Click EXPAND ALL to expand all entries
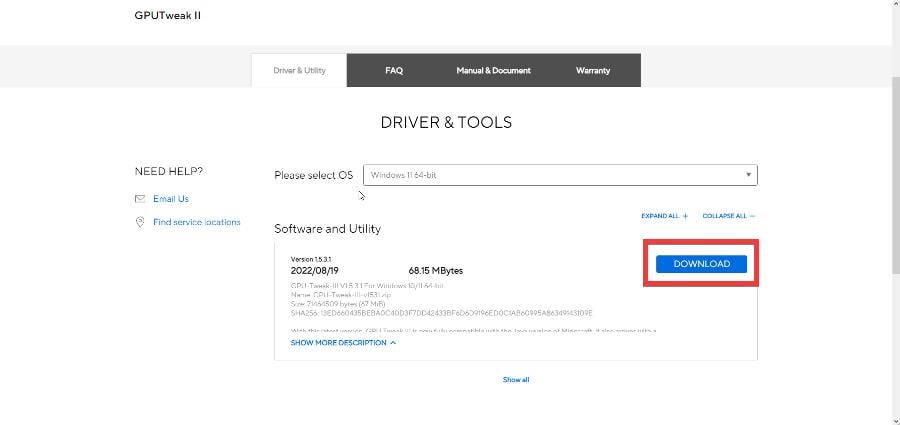Screen dimensions: 900x425 pos(665,216)
